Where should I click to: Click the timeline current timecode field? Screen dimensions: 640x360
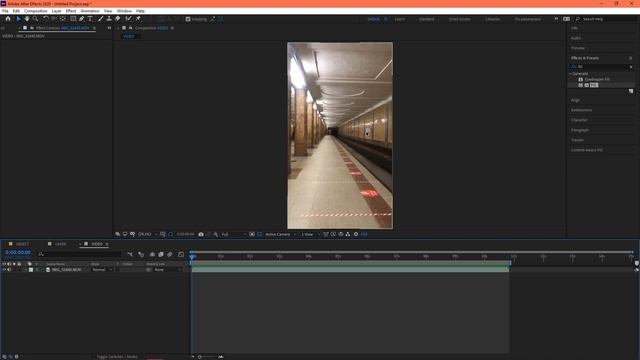pos(18,253)
